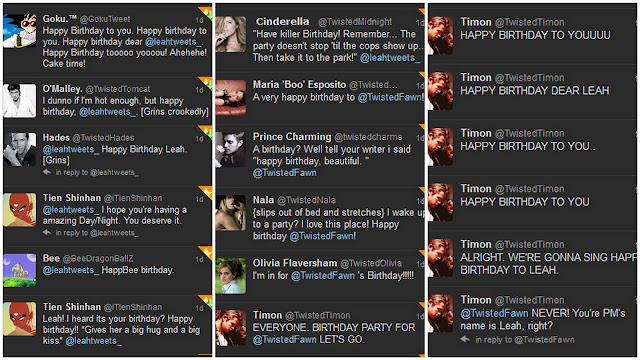Open Timon's avatar beside HAPPY BIRTHDAY DEAR LEAH
The image size is (640, 360).
[441, 91]
